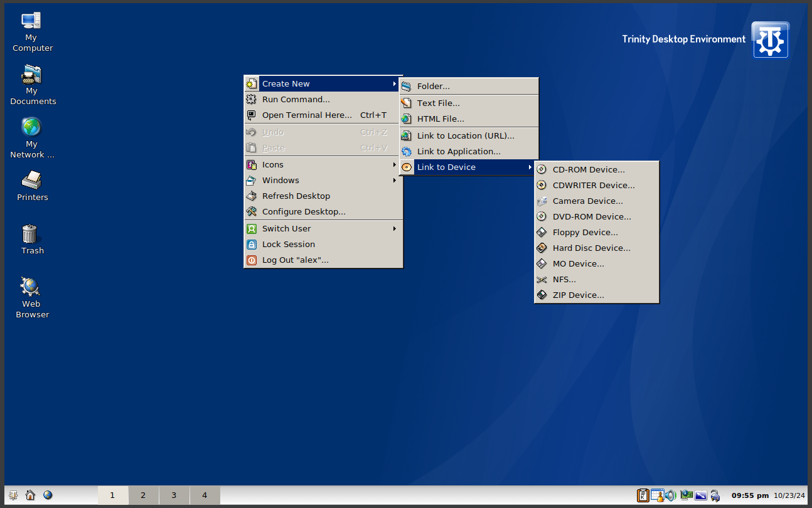Select CD-ROM Device from the submenu

tap(589, 170)
